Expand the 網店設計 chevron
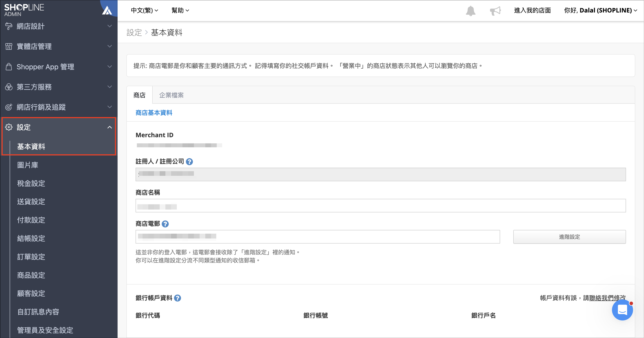644x338 pixels. coord(109,26)
